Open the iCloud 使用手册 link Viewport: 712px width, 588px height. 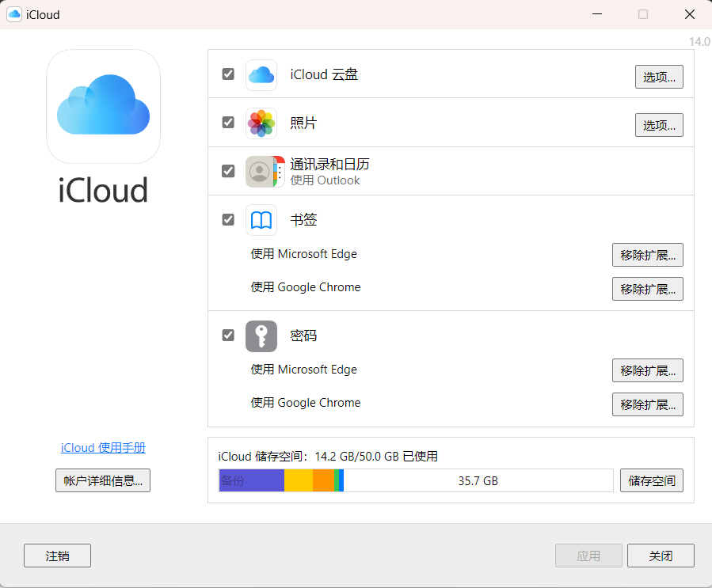(103, 448)
